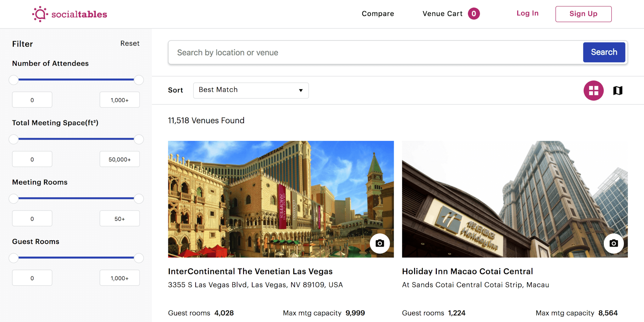644x322 pixels.
Task: Click the Meeting Rooms minimum value box
Action: point(32,218)
